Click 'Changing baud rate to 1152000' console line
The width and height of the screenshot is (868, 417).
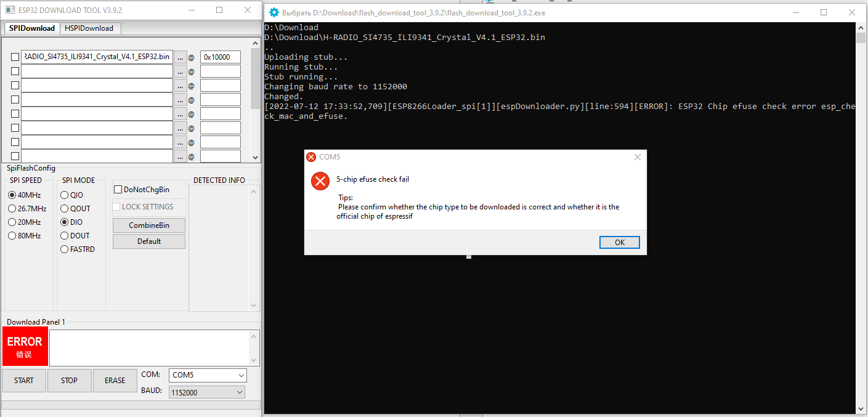(336, 86)
